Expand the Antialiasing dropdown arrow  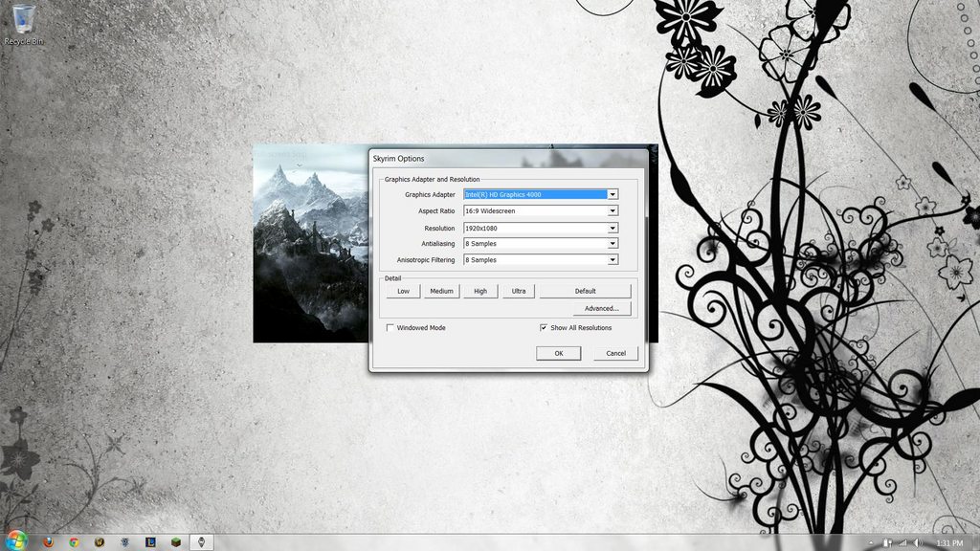tap(612, 244)
